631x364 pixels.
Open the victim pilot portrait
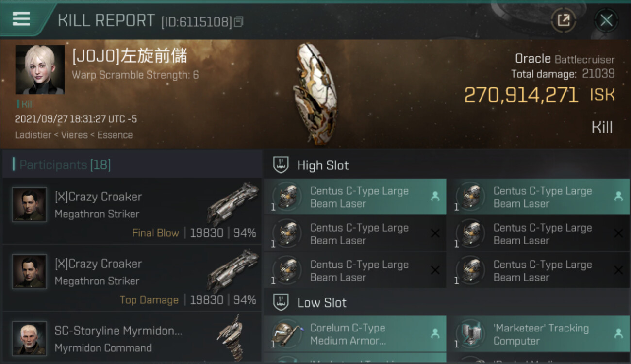point(40,70)
